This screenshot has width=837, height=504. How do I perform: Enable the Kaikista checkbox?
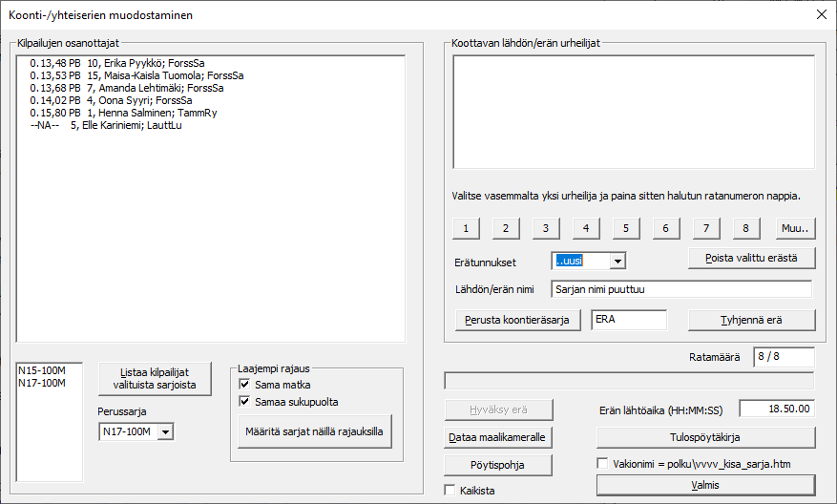(x=450, y=491)
